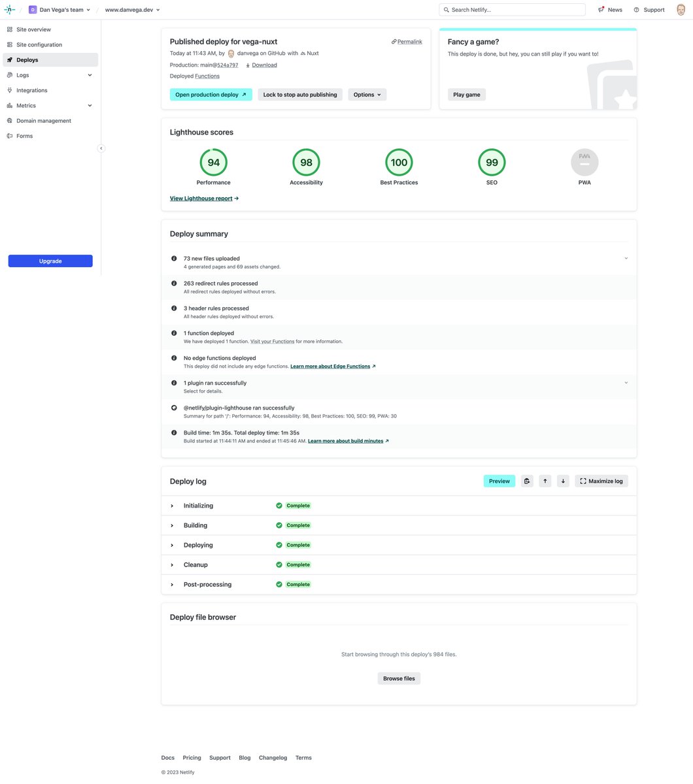This screenshot has height=784, width=693.
Task: Switch to Site configuration
Action: click(x=39, y=44)
